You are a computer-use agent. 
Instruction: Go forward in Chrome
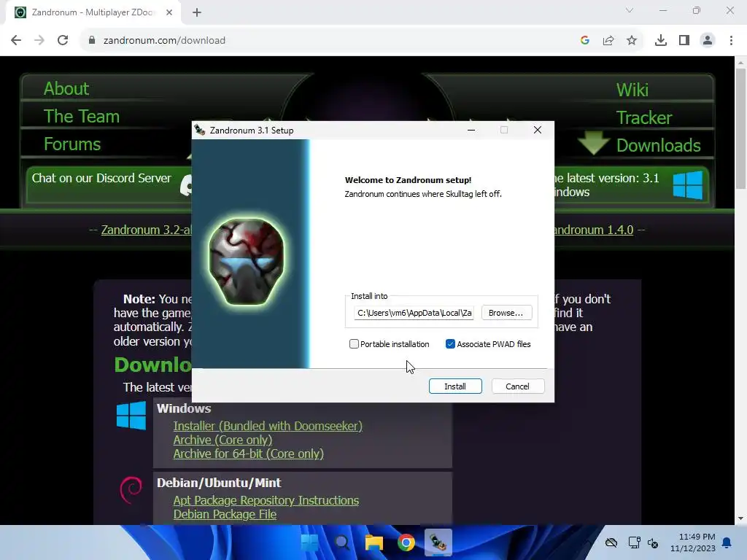pos(39,40)
